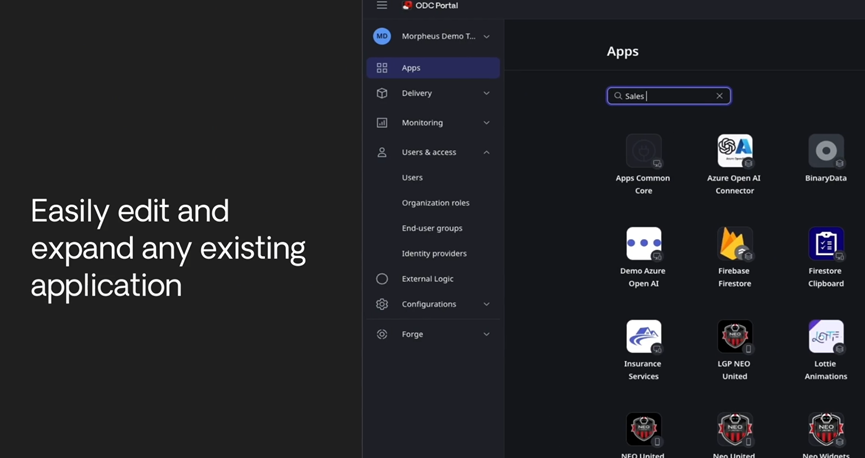Click the Insurance Services label
The image size is (865, 458).
point(643,370)
